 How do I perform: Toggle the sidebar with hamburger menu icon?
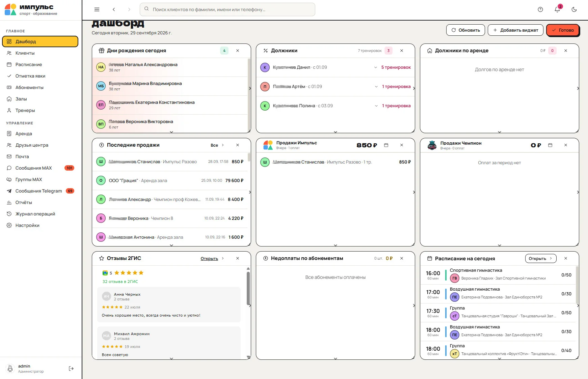pyautogui.click(x=97, y=9)
